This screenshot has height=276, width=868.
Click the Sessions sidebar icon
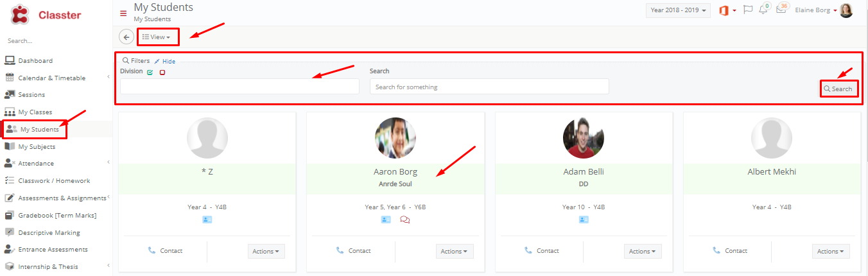[x=10, y=94]
